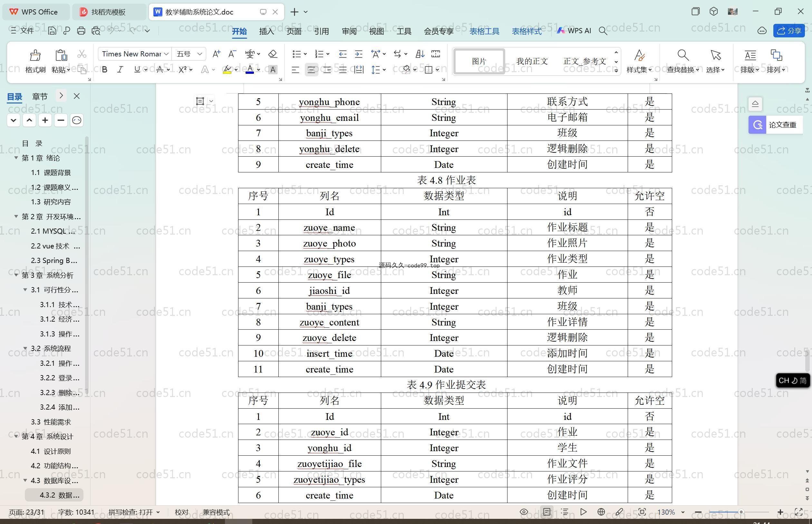Click the zoom-in plus button in the status bar
The height and width of the screenshot is (524, 812).
click(780, 512)
